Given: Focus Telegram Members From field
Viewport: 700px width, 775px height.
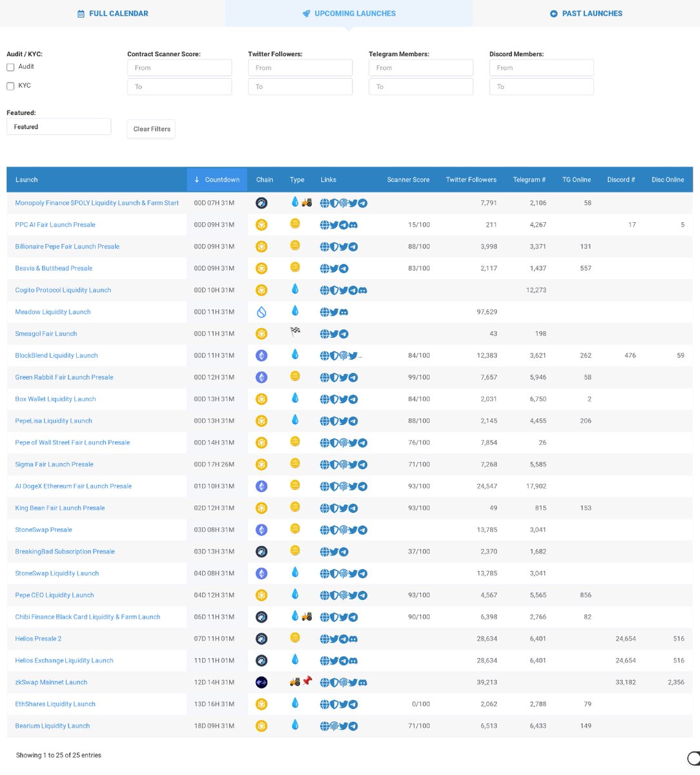Looking at the screenshot, I should (421, 68).
